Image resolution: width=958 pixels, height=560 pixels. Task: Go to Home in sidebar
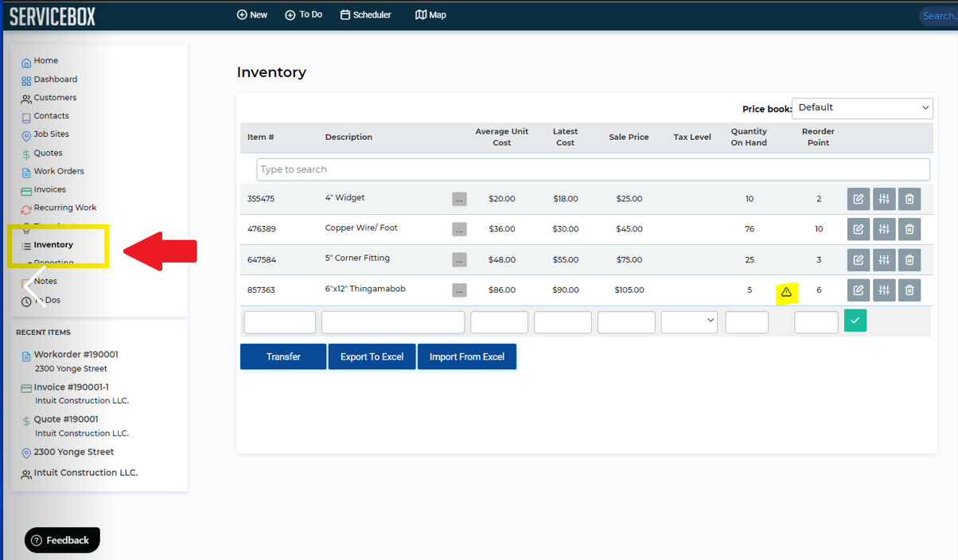pyautogui.click(x=45, y=60)
